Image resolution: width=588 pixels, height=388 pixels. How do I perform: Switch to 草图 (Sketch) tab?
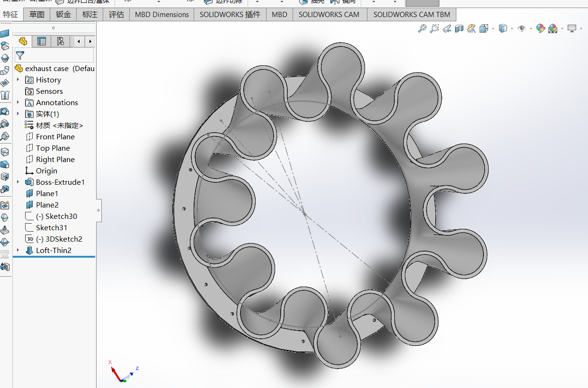(x=36, y=15)
